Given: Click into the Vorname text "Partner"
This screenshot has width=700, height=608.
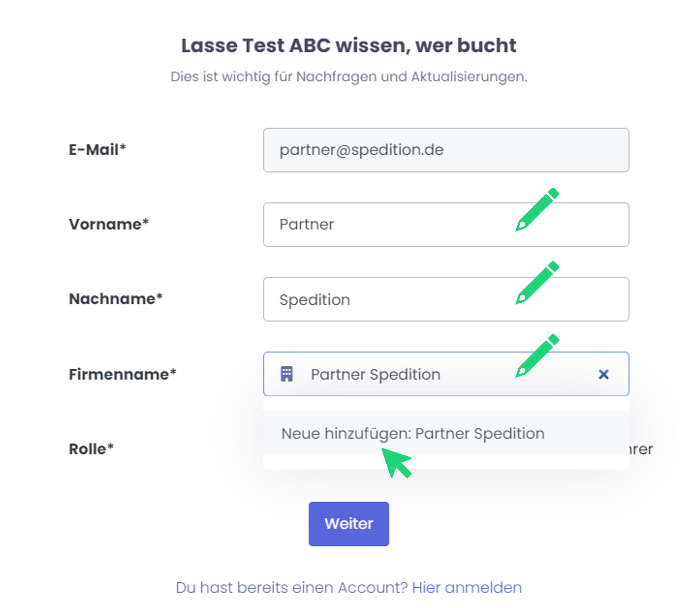Looking at the screenshot, I should coord(306,225).
